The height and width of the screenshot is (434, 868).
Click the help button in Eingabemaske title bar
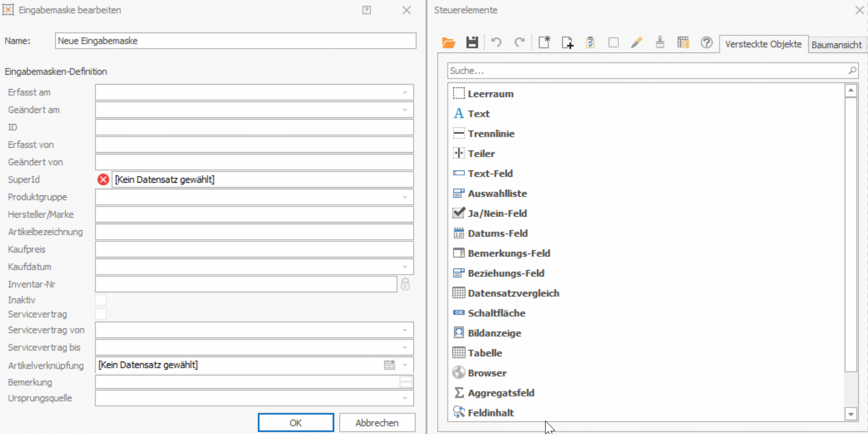pos(366,10)
